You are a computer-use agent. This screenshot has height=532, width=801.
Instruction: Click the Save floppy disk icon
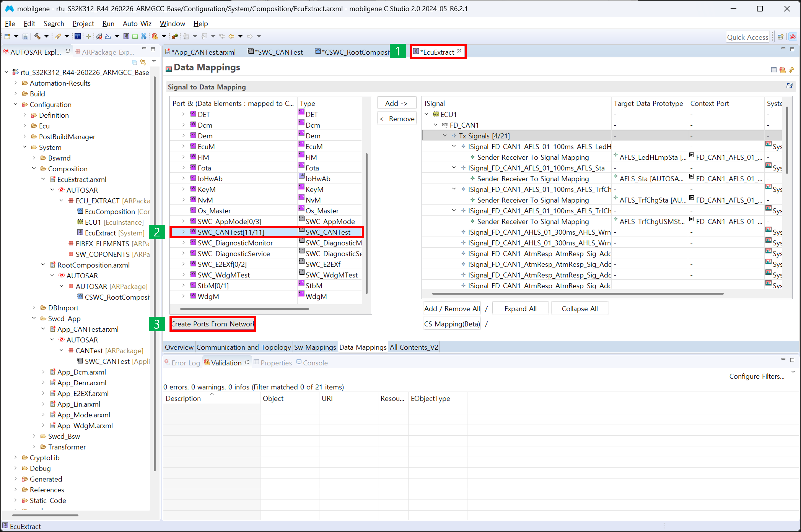coord(25,36)
